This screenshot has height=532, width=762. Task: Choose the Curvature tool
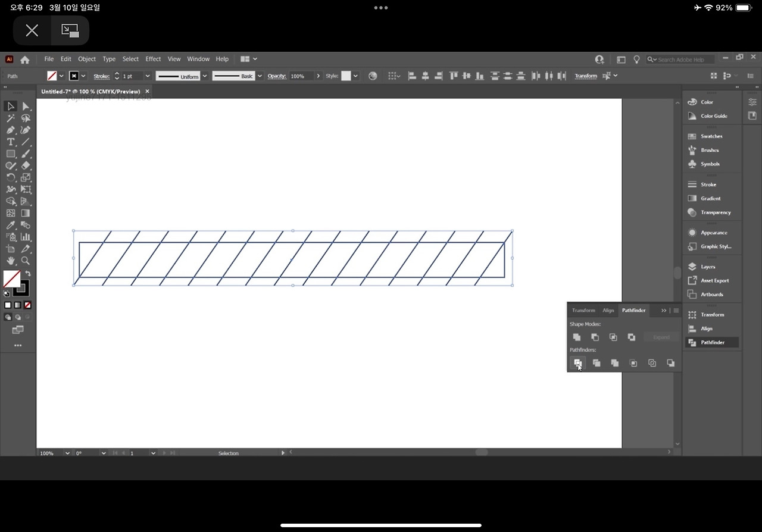point(26,130)
